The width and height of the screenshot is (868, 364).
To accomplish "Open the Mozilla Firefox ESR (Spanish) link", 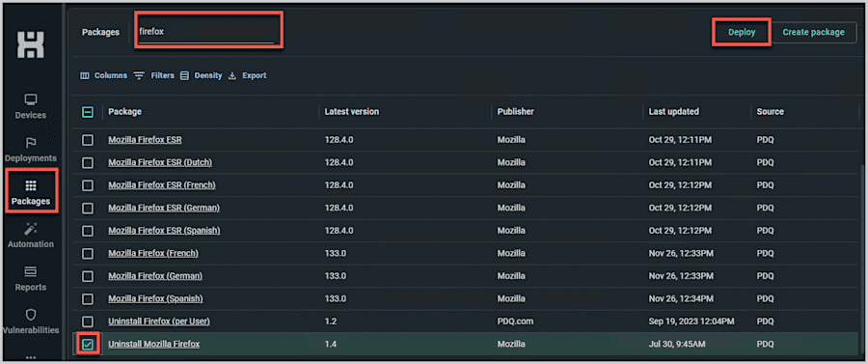I will pyautogui.click(x=164, y=231).
